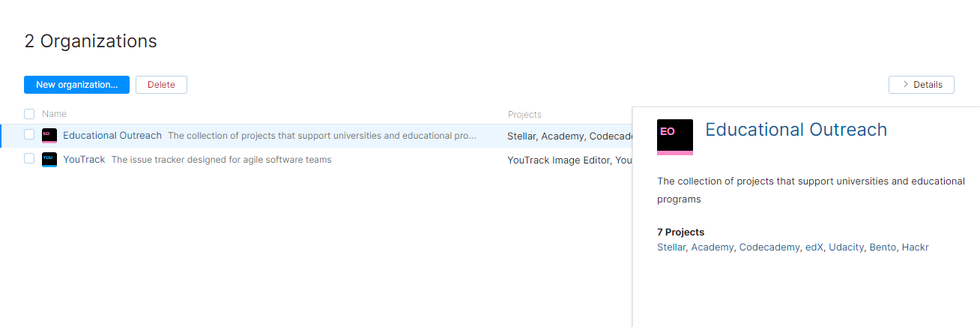The width and height of the screenshot is (980, 327).
Task: Open the Educational Outreach title in details panel
Action: coord(796,130)
